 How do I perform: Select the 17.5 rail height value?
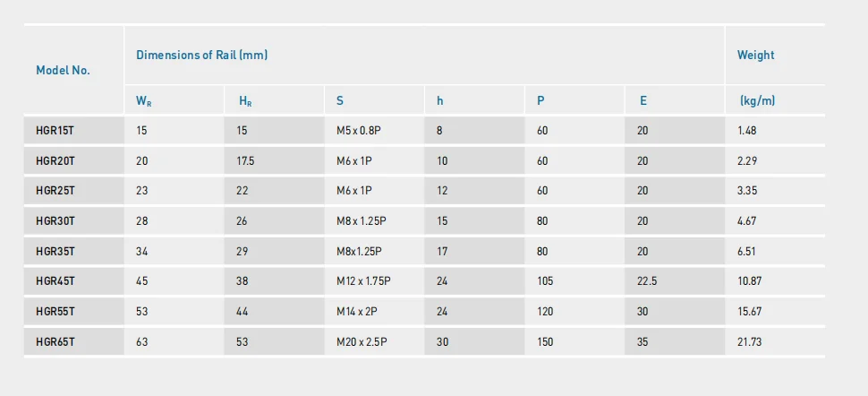tap(245, 161)
